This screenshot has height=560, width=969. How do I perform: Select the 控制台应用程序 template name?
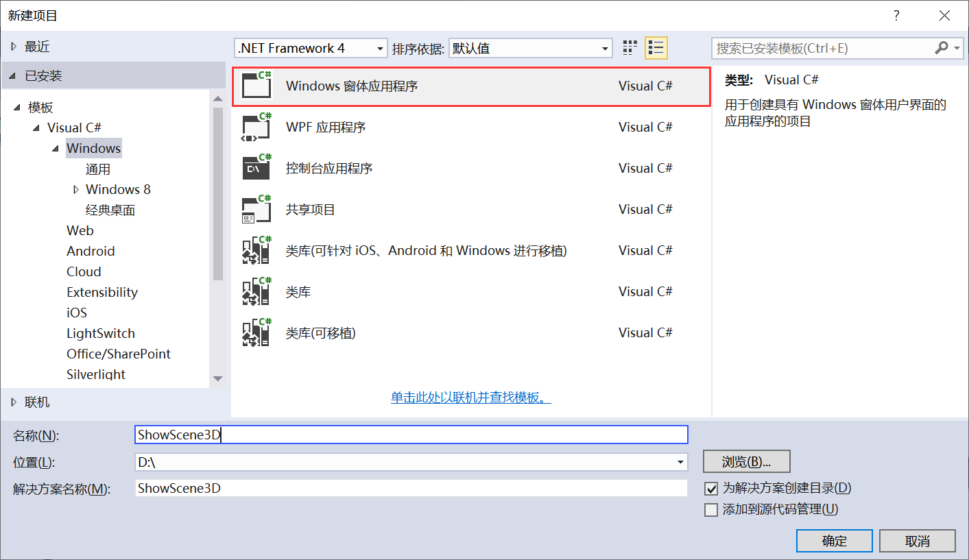[329, 168]
